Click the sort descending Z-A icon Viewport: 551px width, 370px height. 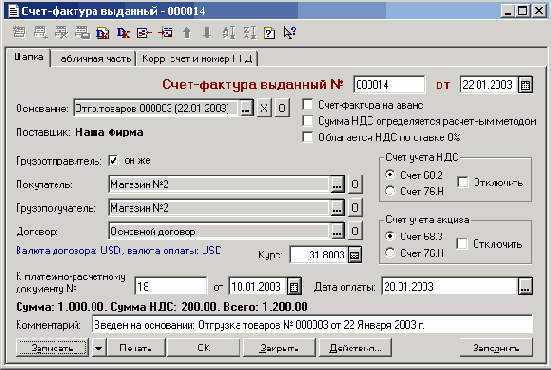250,33
